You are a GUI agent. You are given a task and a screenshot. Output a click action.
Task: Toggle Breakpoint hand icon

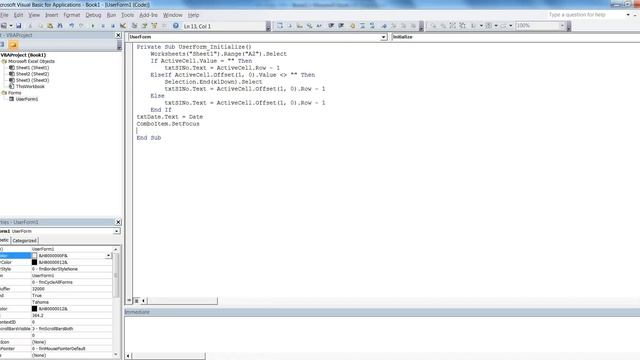(353, 26)
